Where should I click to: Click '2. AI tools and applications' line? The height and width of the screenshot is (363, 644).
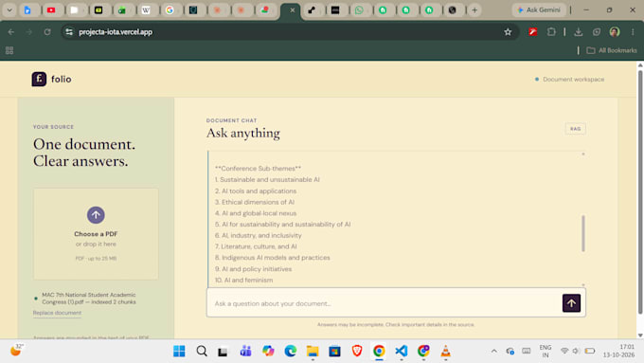256,191
